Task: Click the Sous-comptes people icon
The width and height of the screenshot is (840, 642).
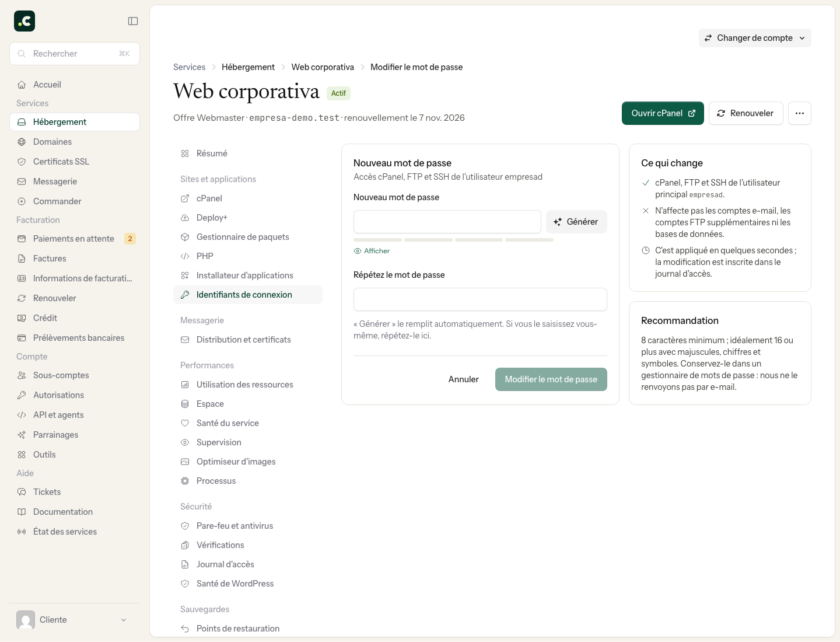Action: click(22, 375)
